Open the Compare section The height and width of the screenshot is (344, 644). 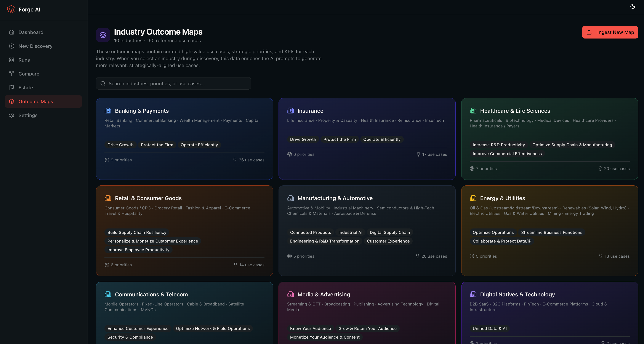(43, 74)
